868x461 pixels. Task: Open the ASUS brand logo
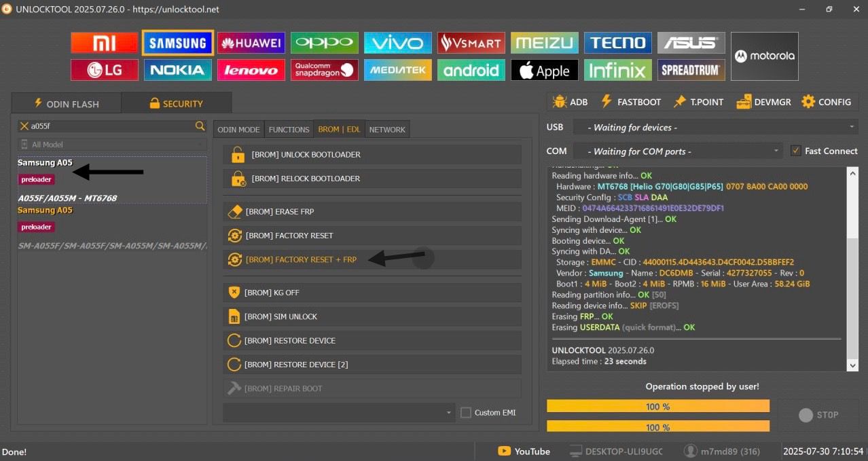pos(691,43)
